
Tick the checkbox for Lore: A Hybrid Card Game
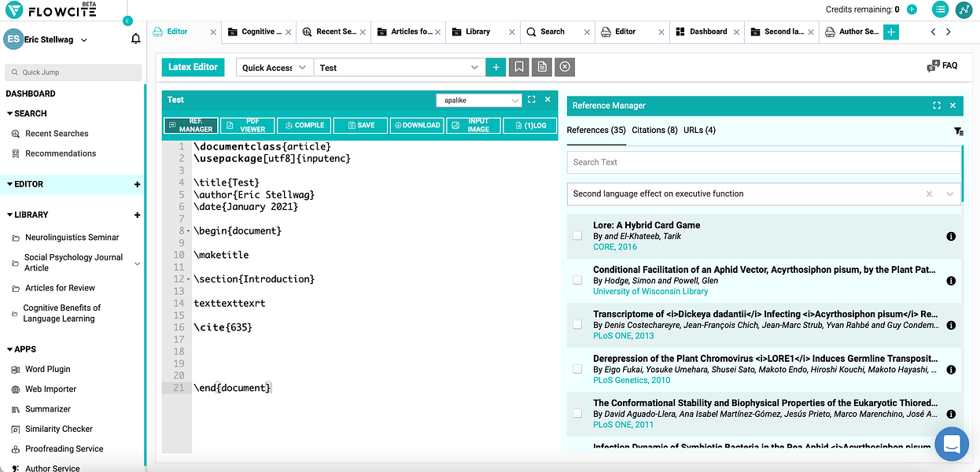[577, 235]
